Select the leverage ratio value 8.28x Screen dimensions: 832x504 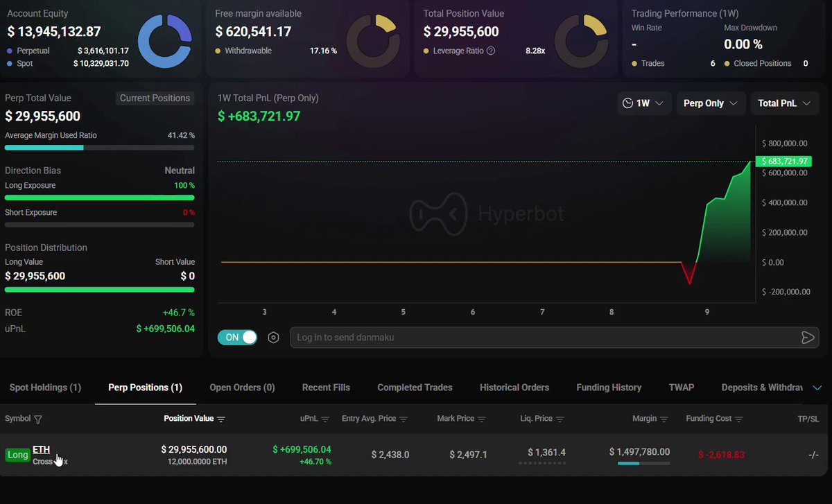point(536,51)
